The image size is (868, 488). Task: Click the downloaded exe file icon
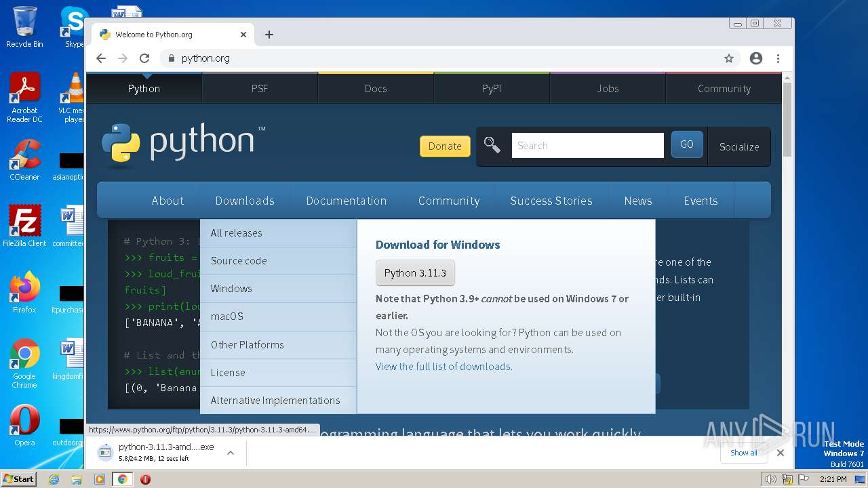104,452
